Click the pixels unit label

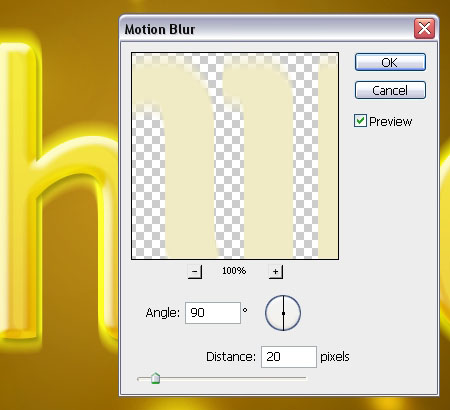click(x=335, y=357)
